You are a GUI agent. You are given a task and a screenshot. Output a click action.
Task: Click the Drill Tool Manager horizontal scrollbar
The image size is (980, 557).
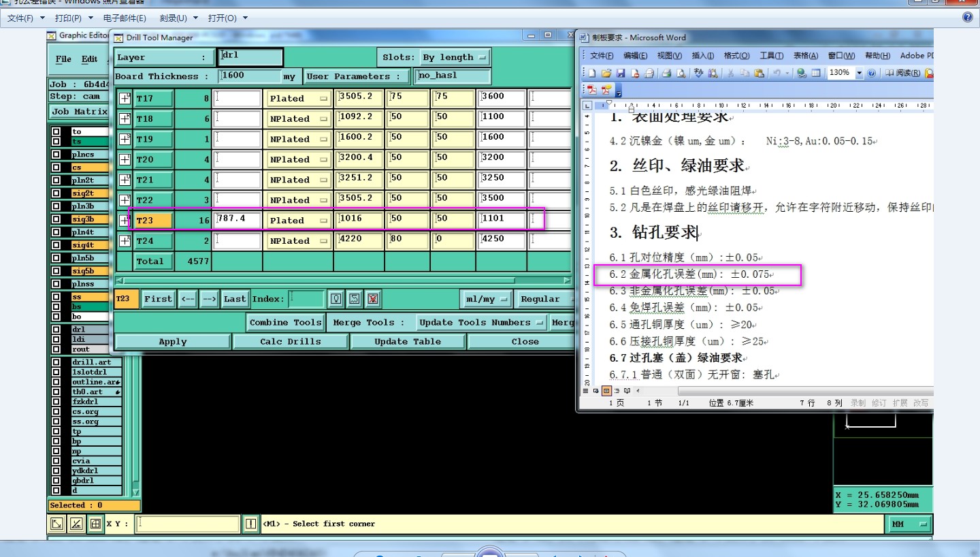(x=343, y=280)
